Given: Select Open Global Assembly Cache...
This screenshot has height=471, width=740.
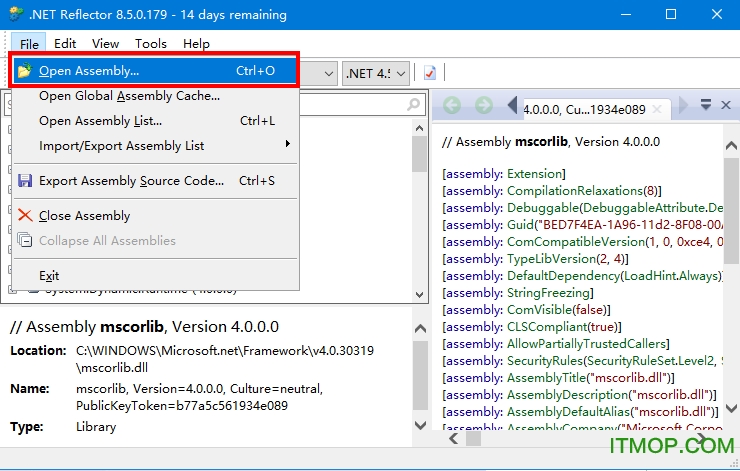Looking at the screenshot, I should tap(155, 96).
